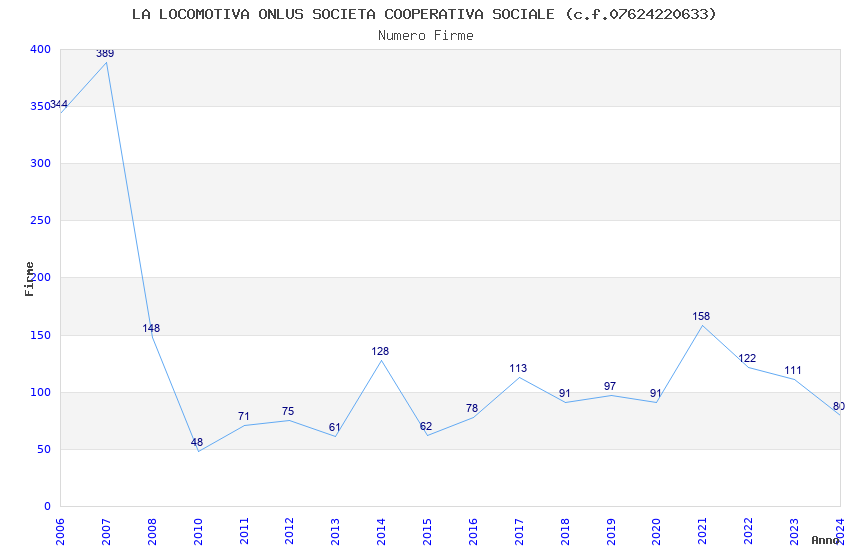Click the 2012 x-axis year label
This screenshot has width=850, height=550.
coord(289,532)
